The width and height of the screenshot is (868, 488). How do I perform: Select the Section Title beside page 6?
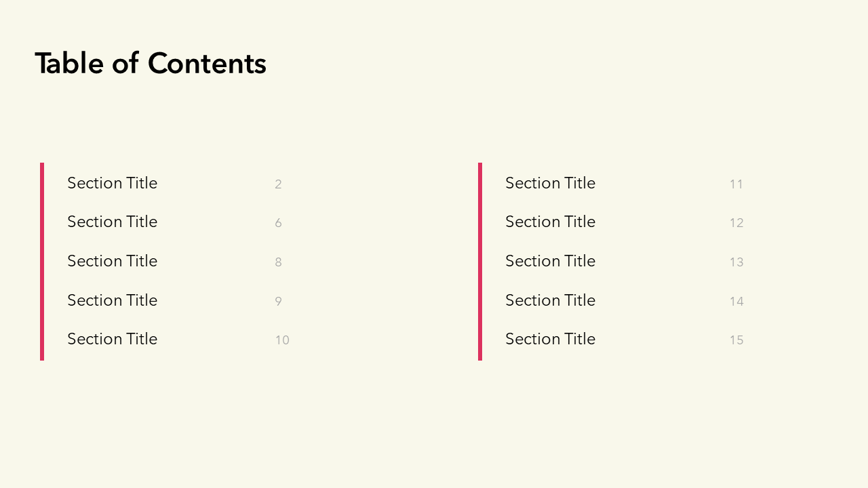click(x=112, y=222)
